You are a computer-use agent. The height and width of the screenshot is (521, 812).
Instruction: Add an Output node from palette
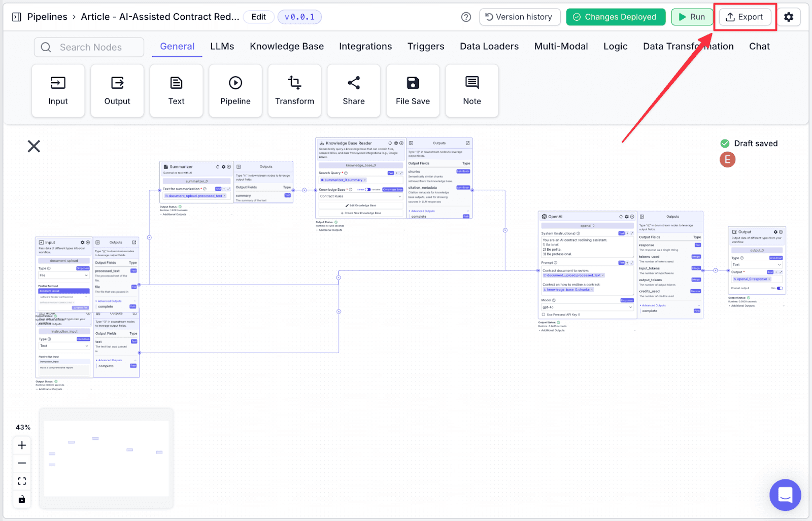pyautogui.click(x=117, y=91)
